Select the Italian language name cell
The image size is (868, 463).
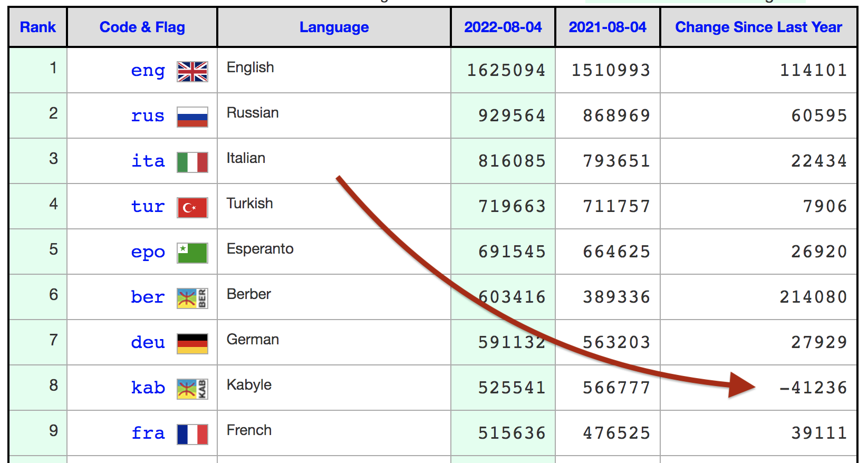tap(334, 161)
